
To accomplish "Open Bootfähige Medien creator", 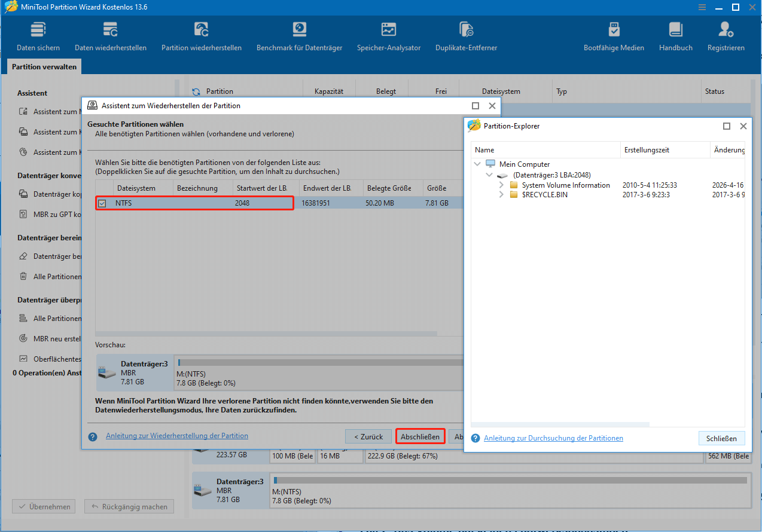I will click(614, 36).
